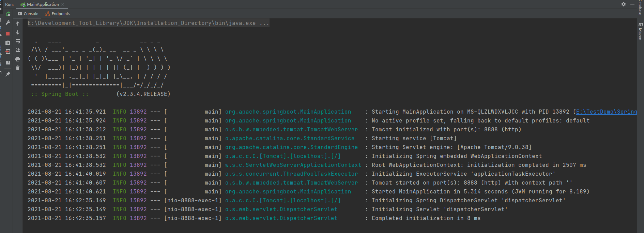Click 'Completed initialization in 8 ms' log message

426,218
